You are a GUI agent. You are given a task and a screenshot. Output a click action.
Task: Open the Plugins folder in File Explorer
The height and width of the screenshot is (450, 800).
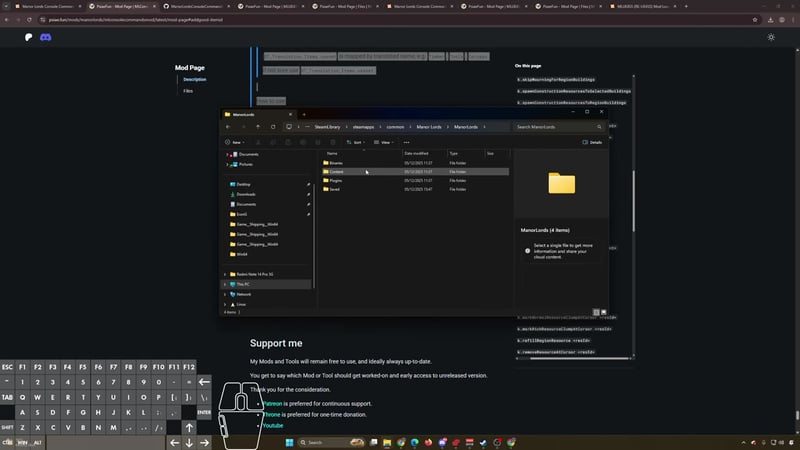[415, 181]
